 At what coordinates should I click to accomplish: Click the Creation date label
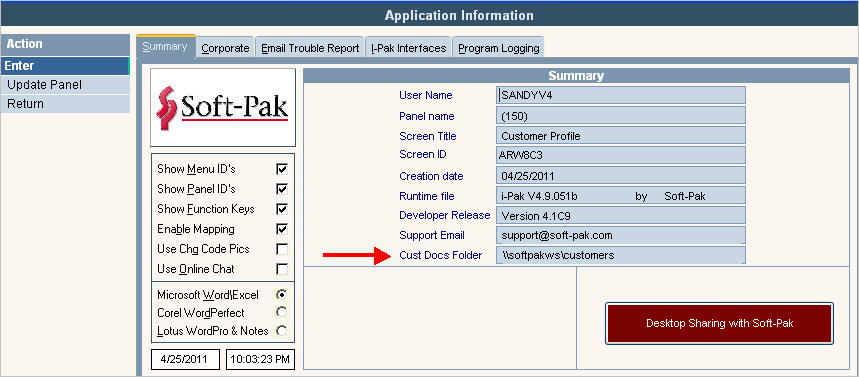click(431, 176)
